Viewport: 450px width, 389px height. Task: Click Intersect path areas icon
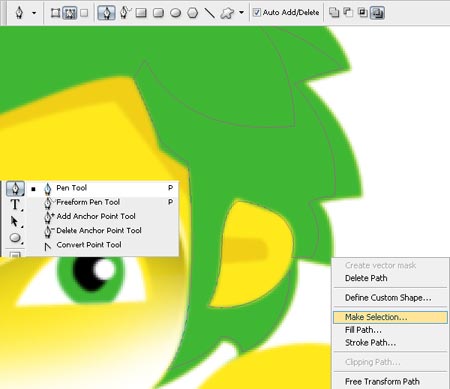point(362,13)
